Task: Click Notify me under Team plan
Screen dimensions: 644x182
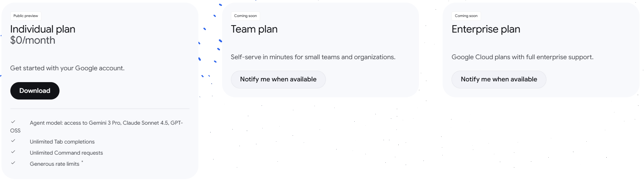Action: 278,79
